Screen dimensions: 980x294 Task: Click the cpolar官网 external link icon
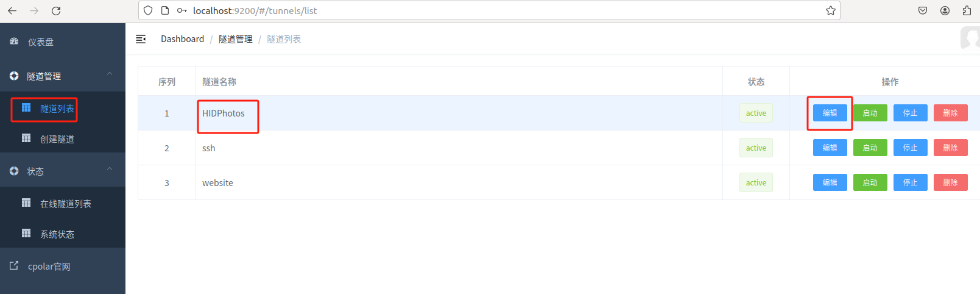(x=14, y=265)
